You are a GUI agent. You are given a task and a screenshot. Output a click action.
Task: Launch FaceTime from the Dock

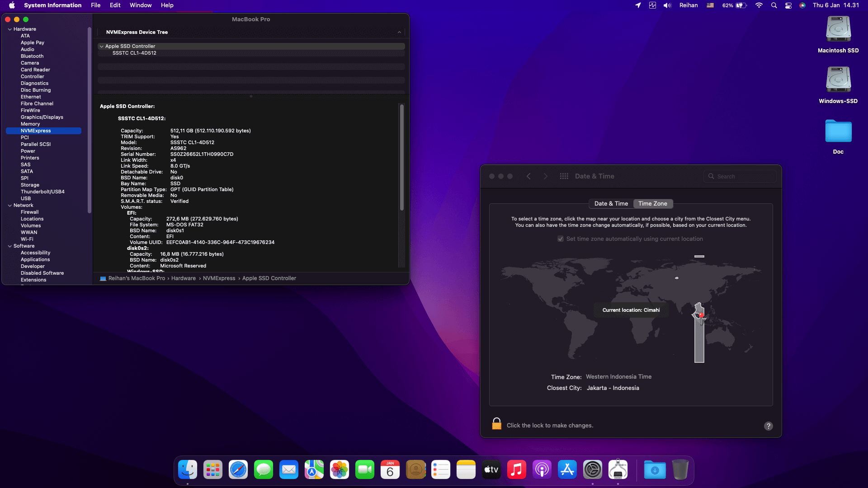click(365, 470)
